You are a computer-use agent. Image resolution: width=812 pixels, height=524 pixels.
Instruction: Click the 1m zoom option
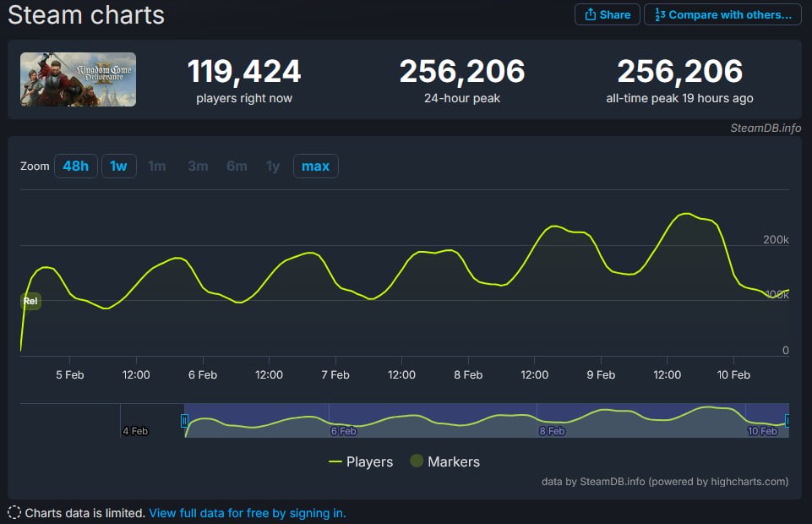[x=156, y=166]
